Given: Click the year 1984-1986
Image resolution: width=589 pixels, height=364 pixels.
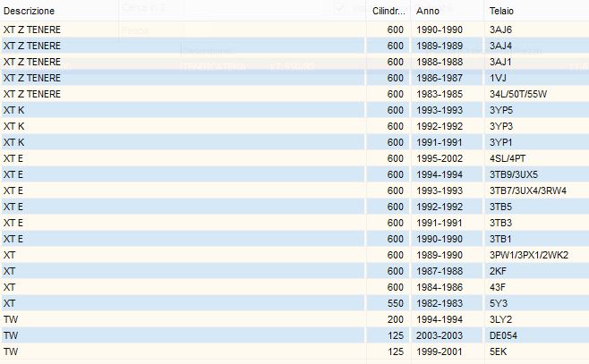Looking at the screenshot, I should 440,287.
